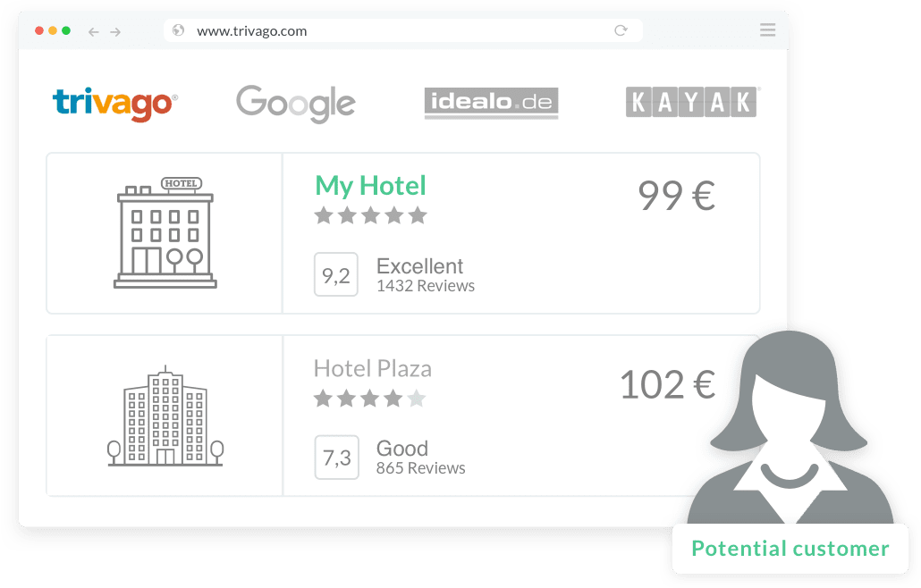The height and width of the screenshot is (588, 921).
Task: Click the 7,3 rating score box
Action: point(336,458)
